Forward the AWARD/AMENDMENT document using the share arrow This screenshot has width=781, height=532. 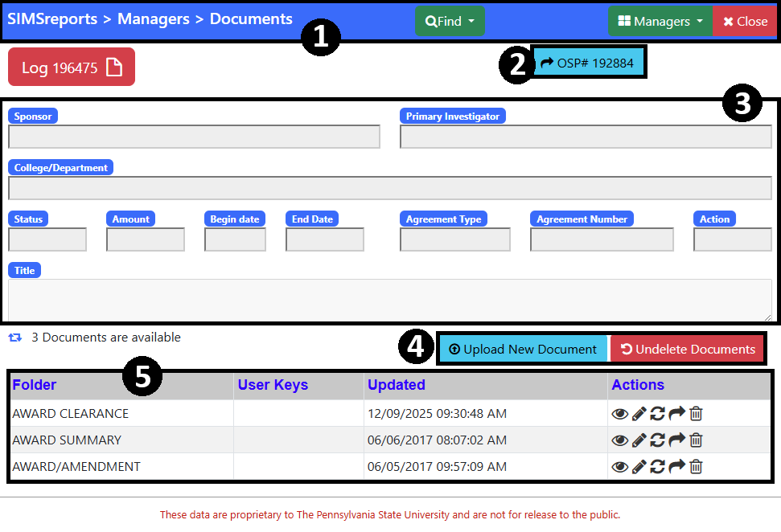676,466
